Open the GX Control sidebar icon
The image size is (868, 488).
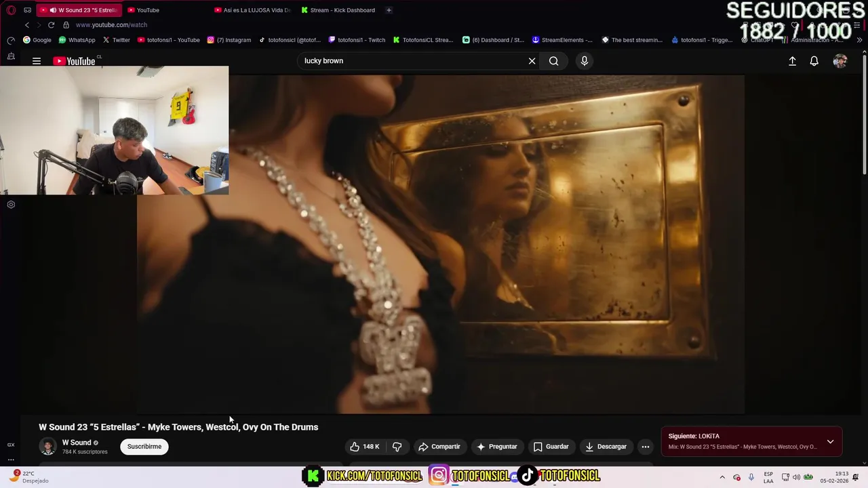point(11,445)
